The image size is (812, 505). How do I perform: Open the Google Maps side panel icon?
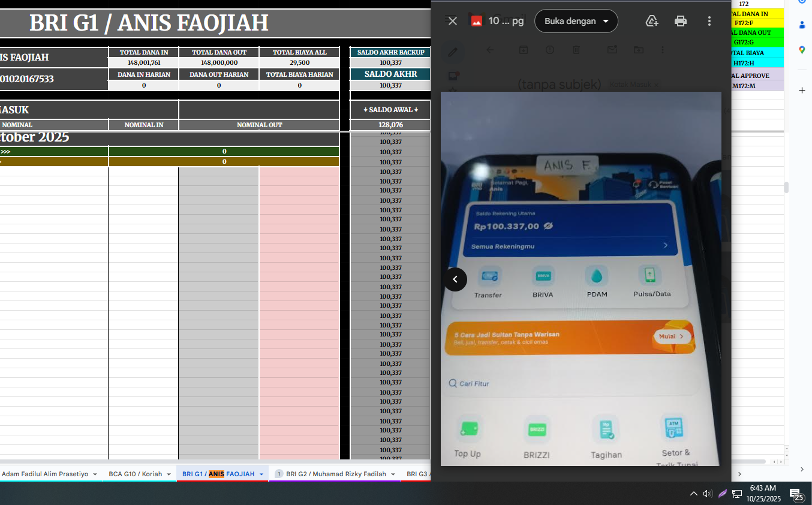pos(802,50)
